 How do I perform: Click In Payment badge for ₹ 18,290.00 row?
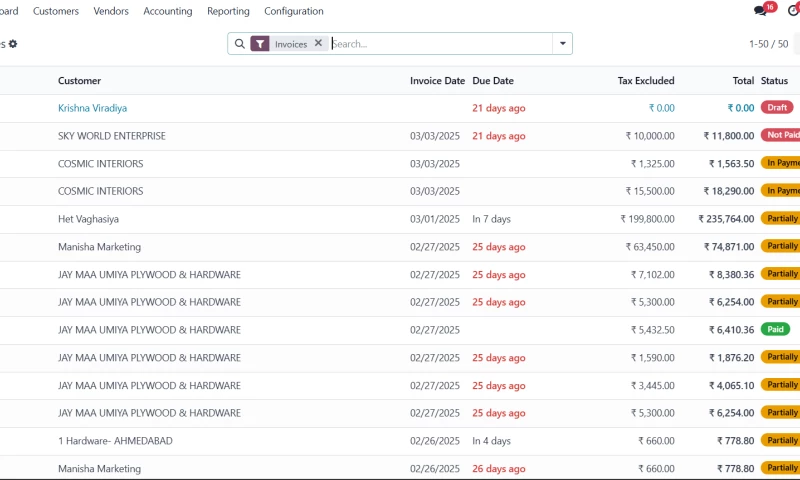[x=781, y=191]
